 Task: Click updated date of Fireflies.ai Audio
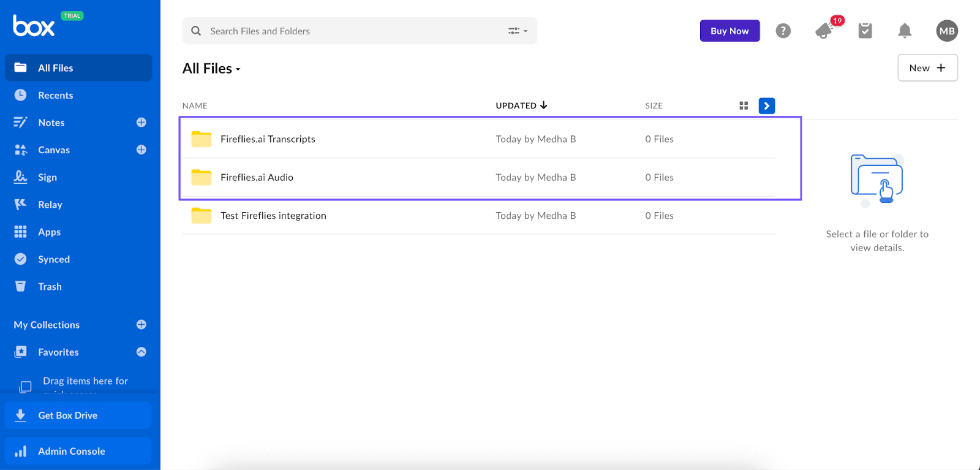pyautogui.click(x=536, y=177)
